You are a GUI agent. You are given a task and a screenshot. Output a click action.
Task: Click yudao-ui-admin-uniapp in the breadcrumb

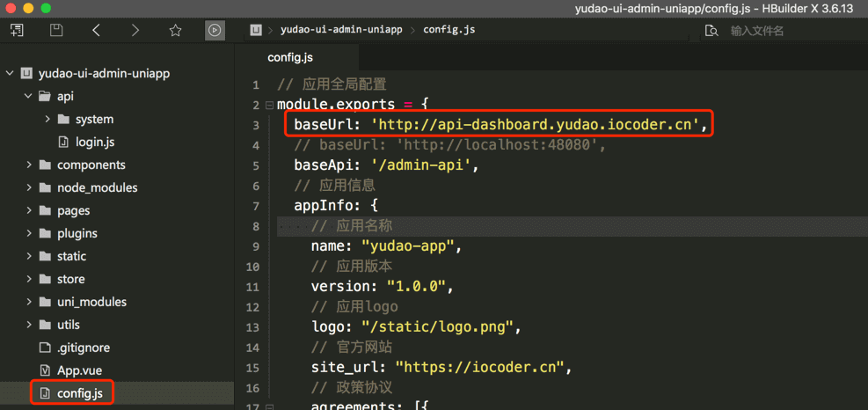click(x=341, y=30)
